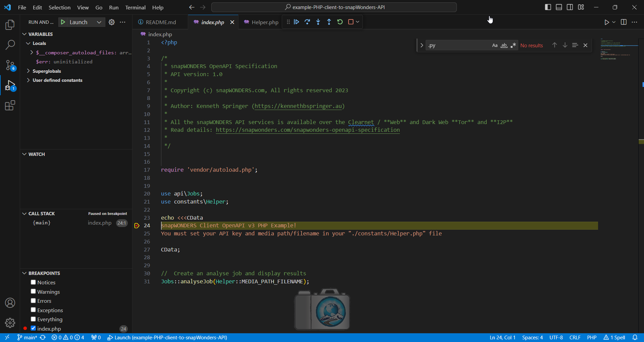This screenshot has width=644, height=342.
Task: Switch to the Helper.php tab
Action: point(265,22)
